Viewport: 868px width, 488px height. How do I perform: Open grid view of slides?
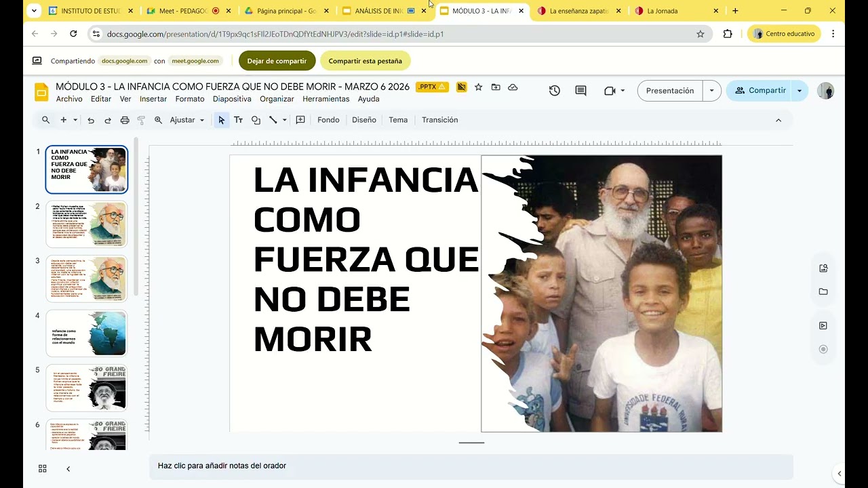[x=42, y=468]
